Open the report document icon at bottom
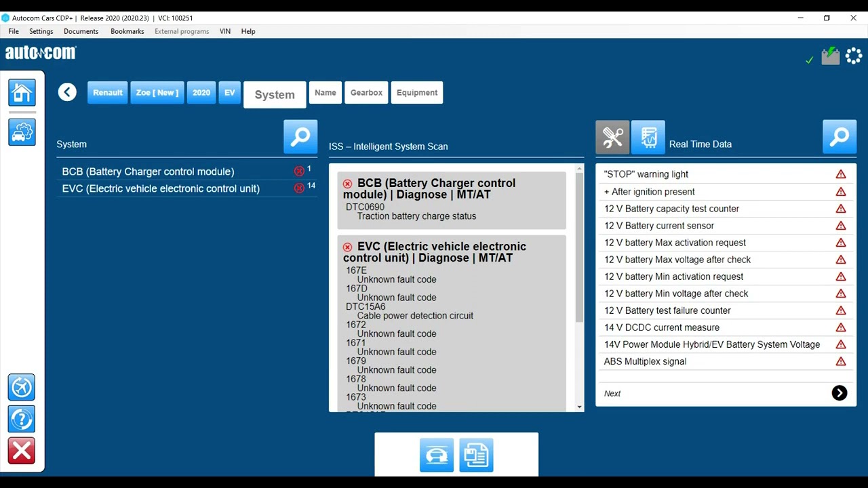The image size is (868, 488). tap(476, 455)
